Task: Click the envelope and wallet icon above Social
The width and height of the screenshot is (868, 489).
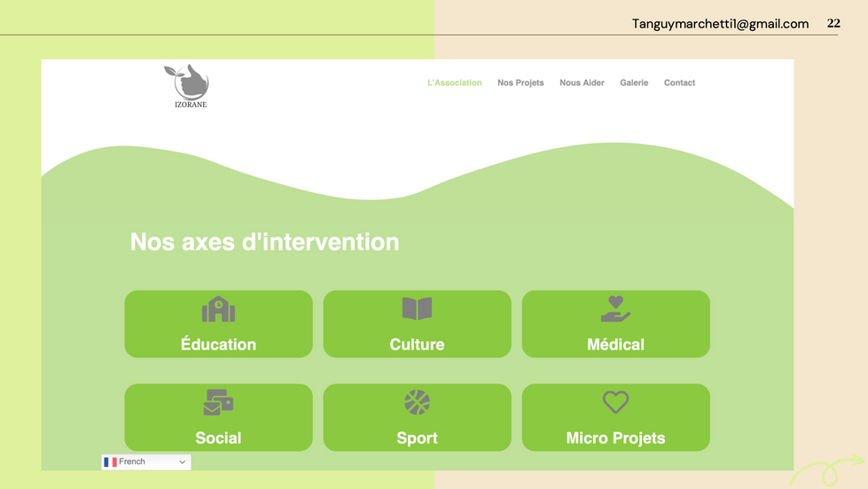Action: coord(219,402)
